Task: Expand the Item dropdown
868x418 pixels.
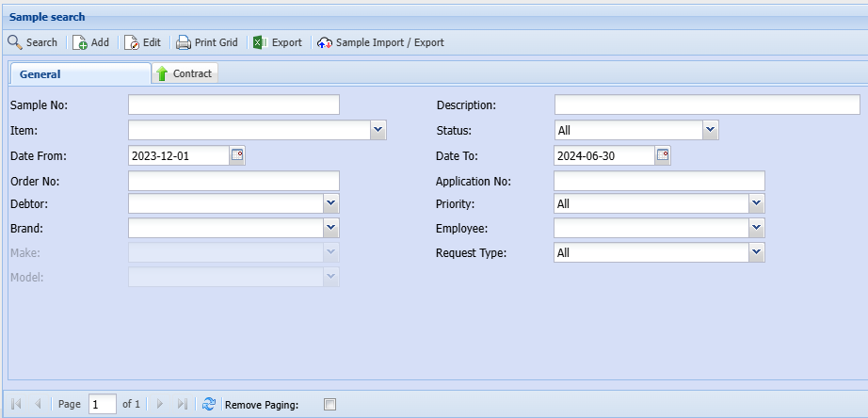Action: (378, 131)
